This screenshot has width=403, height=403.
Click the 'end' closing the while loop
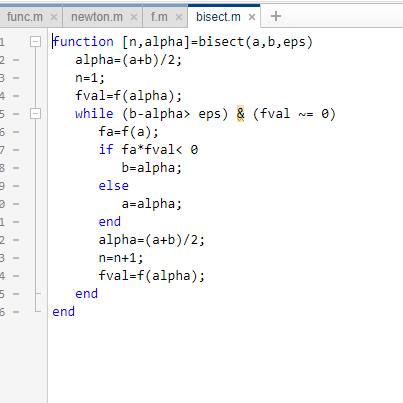click(87, 294)
